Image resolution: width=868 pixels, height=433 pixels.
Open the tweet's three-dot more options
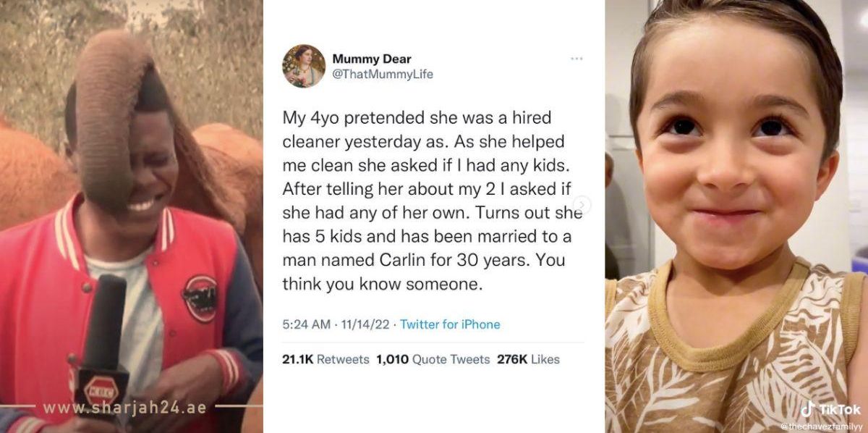coord(576,59)
